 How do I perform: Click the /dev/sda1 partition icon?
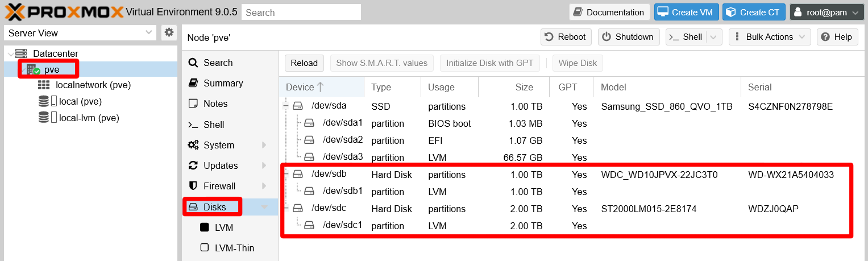click(x=309, y=123)
